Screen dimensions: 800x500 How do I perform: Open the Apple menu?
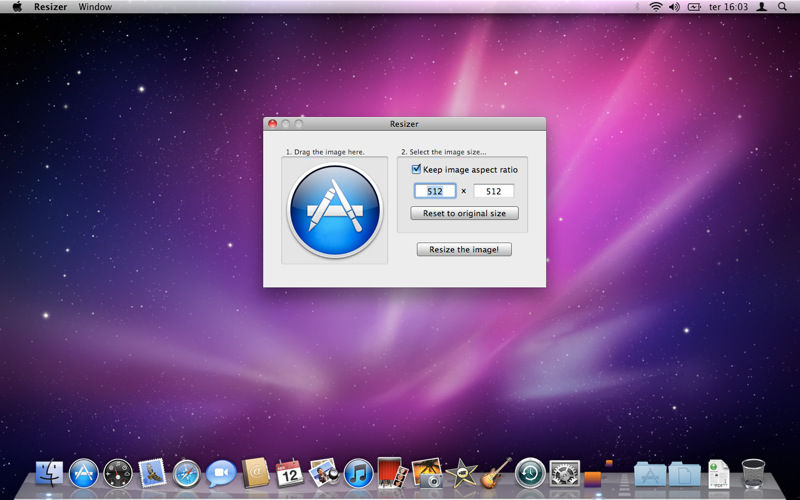point(17,7)
